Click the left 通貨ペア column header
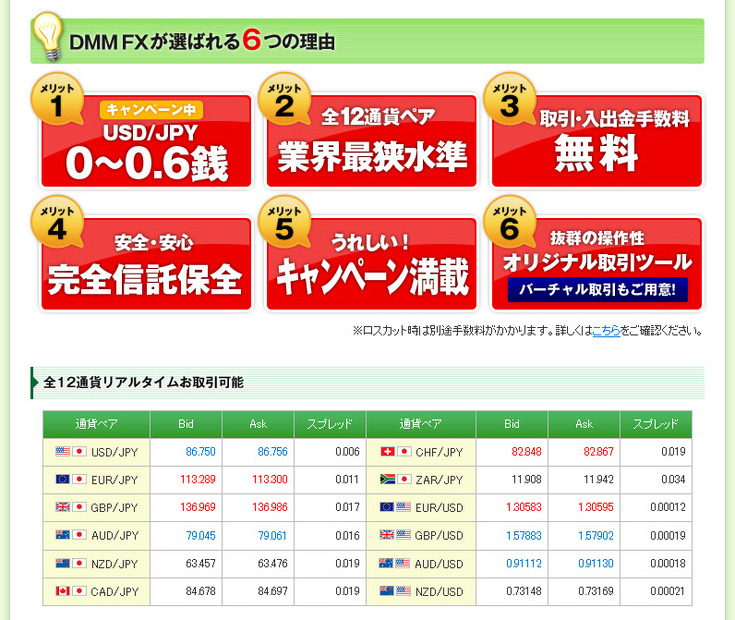The width and height of the screenshot is (735, 620). click(x=96, y=424)
